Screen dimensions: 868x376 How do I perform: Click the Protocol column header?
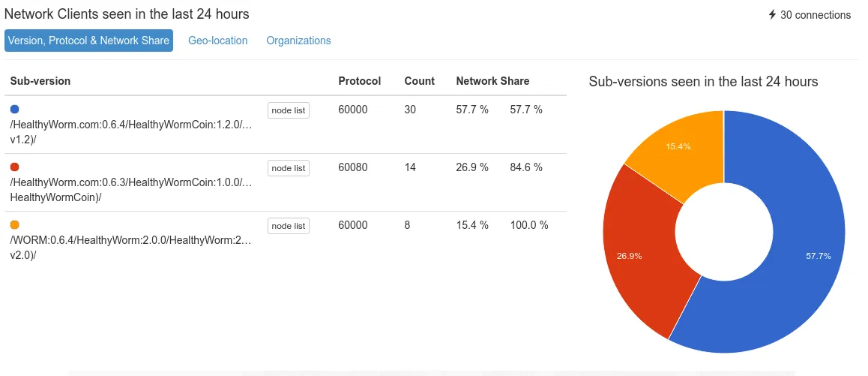[360, 81]
